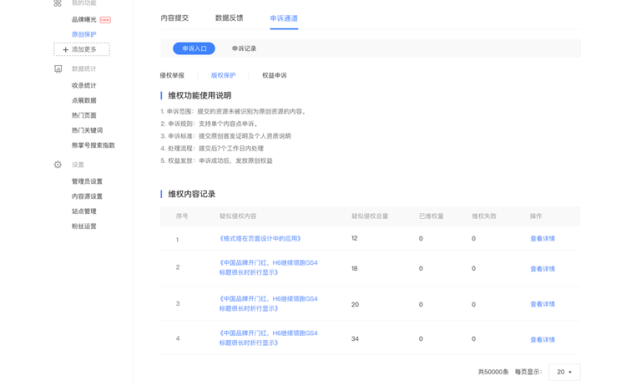Click the 维权失败 column header
Viewport: 626px width, 386px height.
[484, 216]
